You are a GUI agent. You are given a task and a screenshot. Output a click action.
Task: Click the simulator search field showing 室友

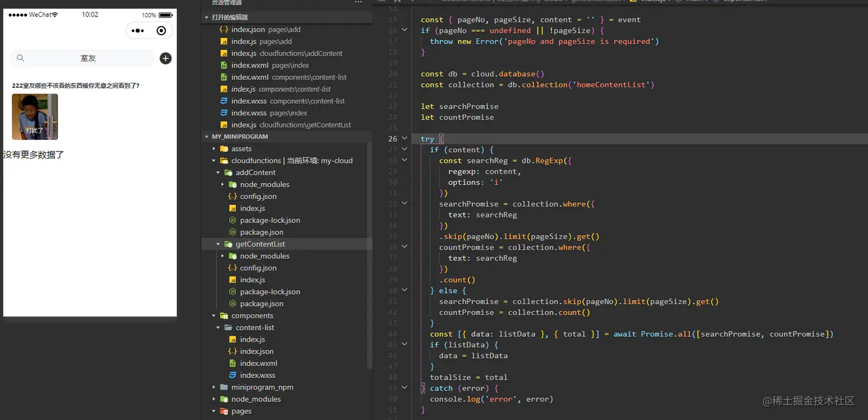(82, 58)
